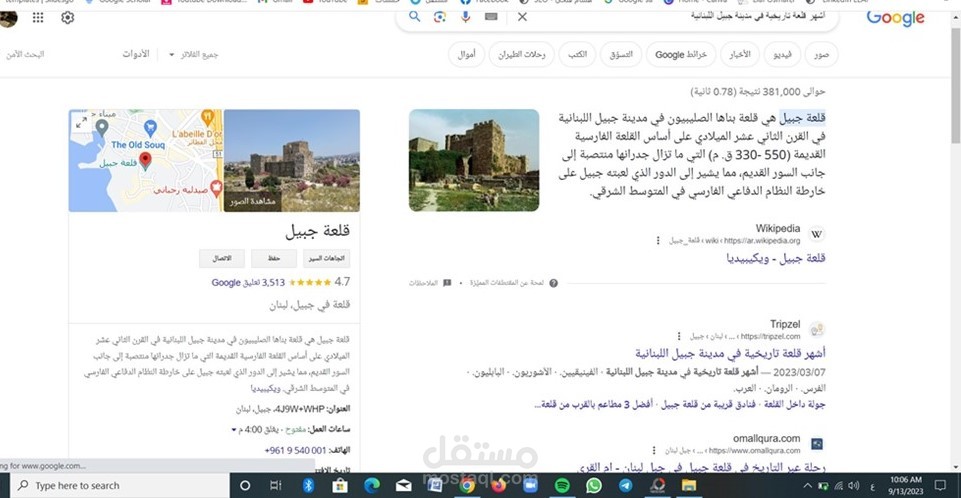This screenshot has height=498, width=961.
Task: Click the help icon about featured snippets
Action: pos(553,283)
